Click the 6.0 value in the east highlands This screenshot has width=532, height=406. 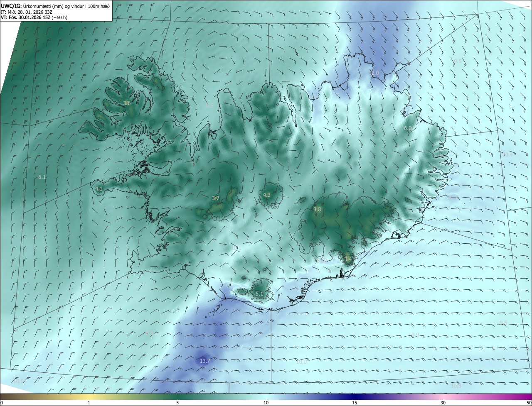point(408,128)
